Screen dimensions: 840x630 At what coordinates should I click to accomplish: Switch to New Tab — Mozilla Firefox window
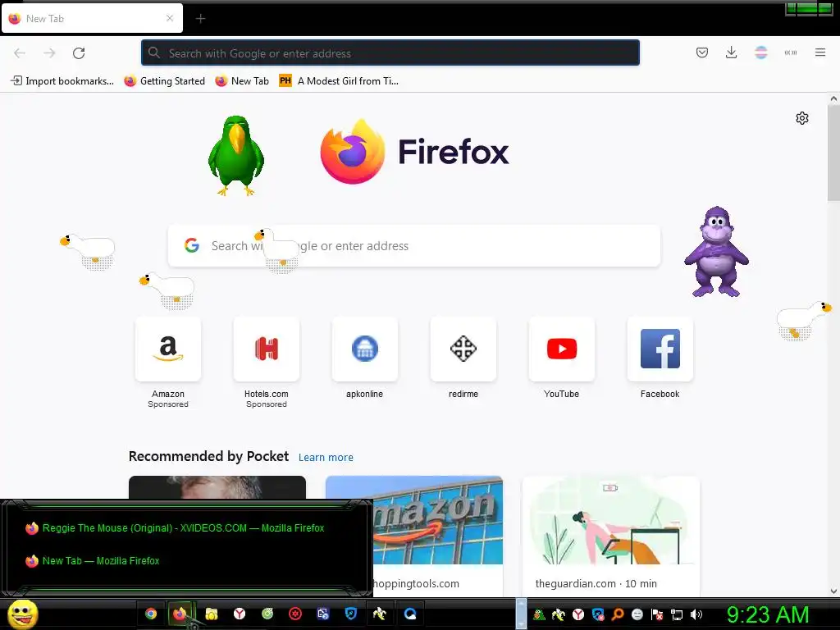click(92, 561)
